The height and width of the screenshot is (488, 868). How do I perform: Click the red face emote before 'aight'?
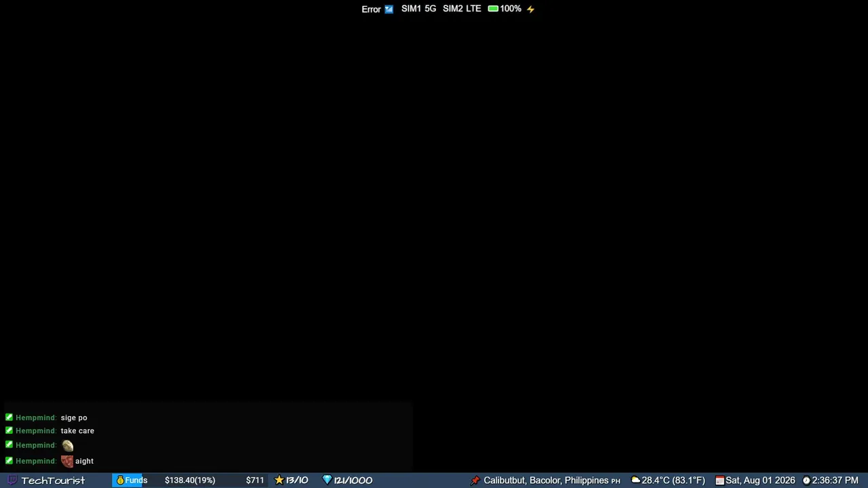tap(67, 461)
